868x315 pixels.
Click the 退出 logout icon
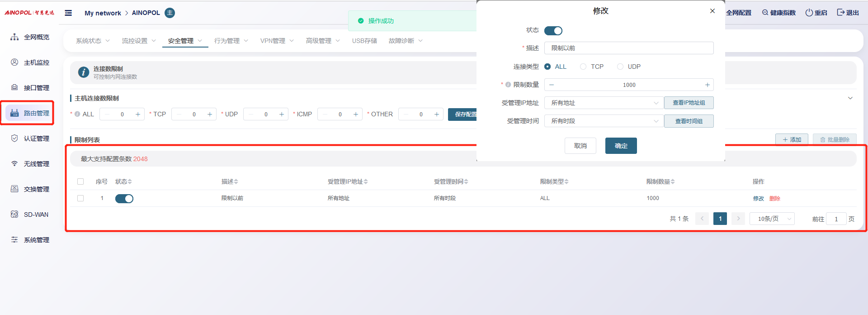[x=840, y=13]
